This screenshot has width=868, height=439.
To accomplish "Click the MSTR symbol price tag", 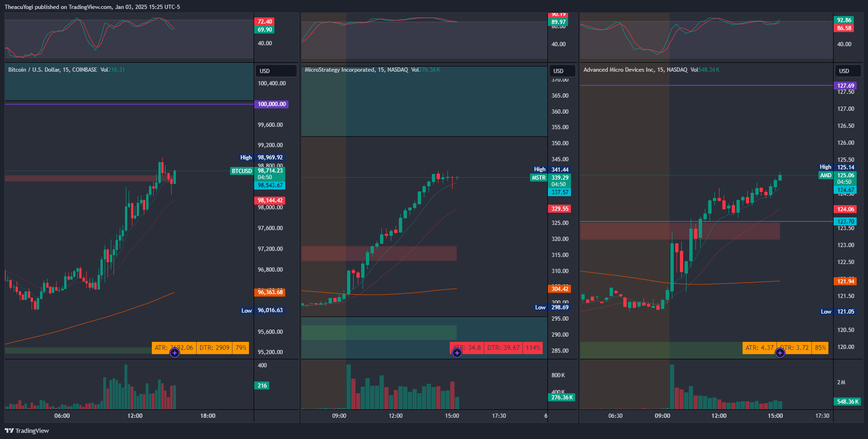I will [538, 178].
